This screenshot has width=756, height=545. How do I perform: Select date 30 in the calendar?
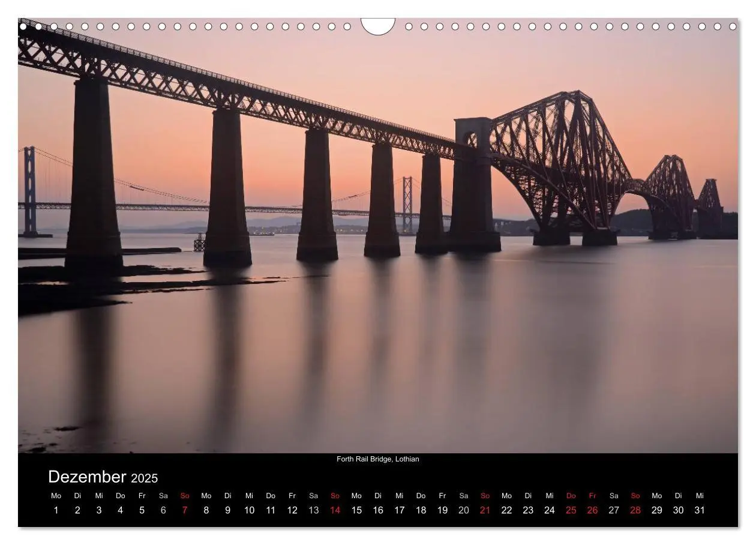coord(679,510)
